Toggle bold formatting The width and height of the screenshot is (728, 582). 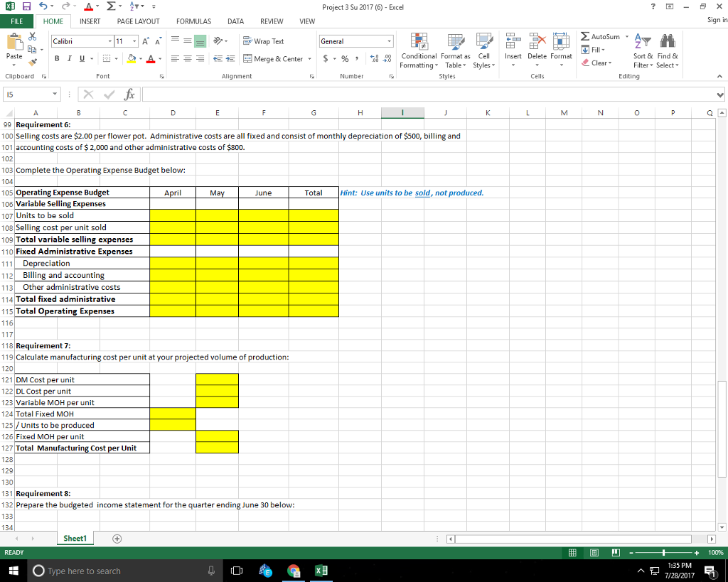tap(57, 57)
